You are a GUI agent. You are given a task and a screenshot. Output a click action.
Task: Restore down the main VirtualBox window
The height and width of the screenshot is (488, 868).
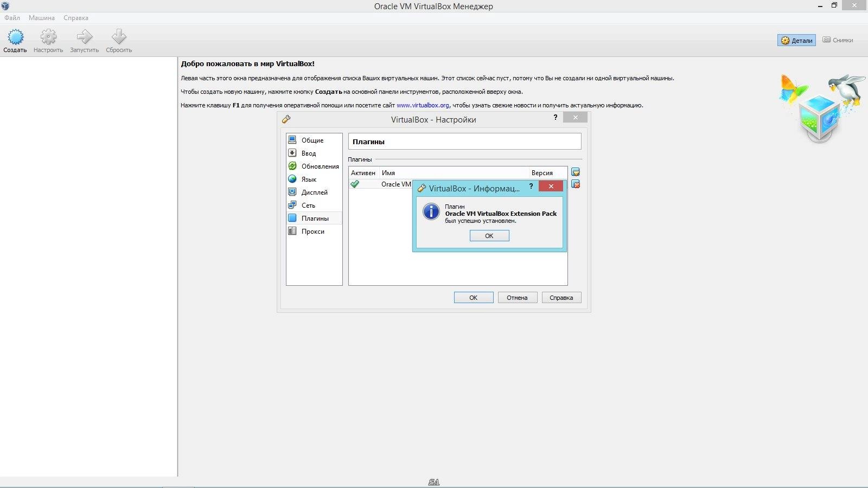click(834, 5)
